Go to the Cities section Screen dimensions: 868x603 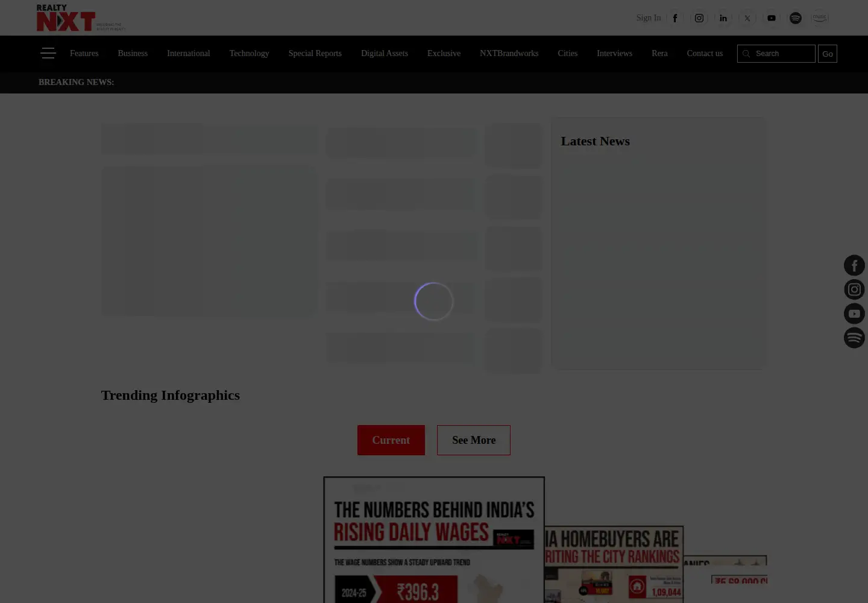(567, 53)
